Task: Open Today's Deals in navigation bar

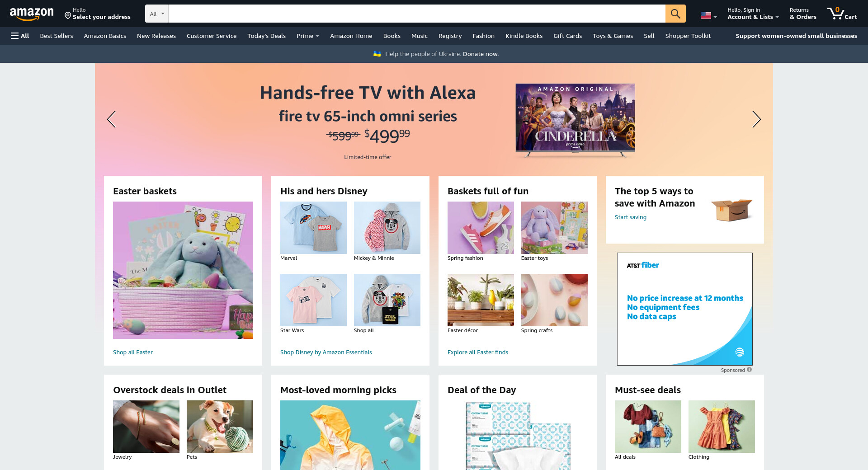Action: (x=266, y=36)
